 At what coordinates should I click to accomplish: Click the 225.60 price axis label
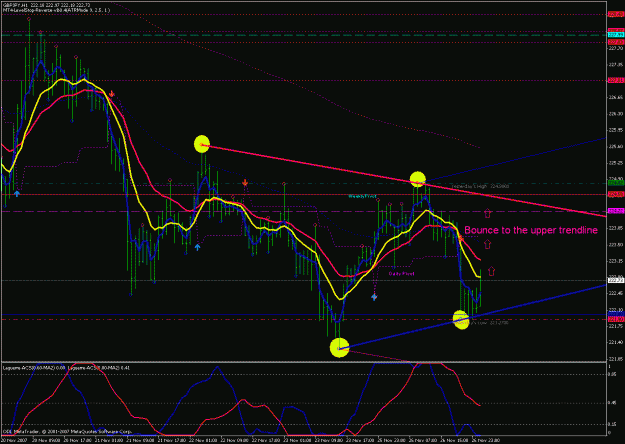[x=615, y=146]
